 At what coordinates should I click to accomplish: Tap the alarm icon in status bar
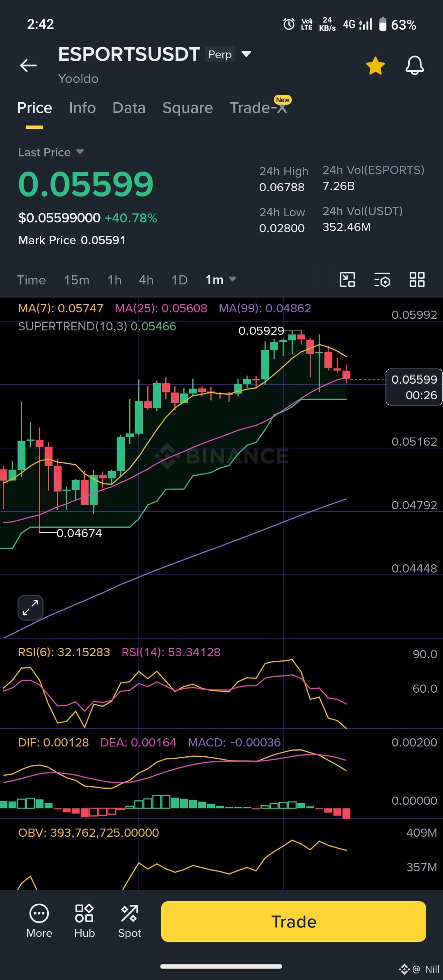[x=289, y=24]
